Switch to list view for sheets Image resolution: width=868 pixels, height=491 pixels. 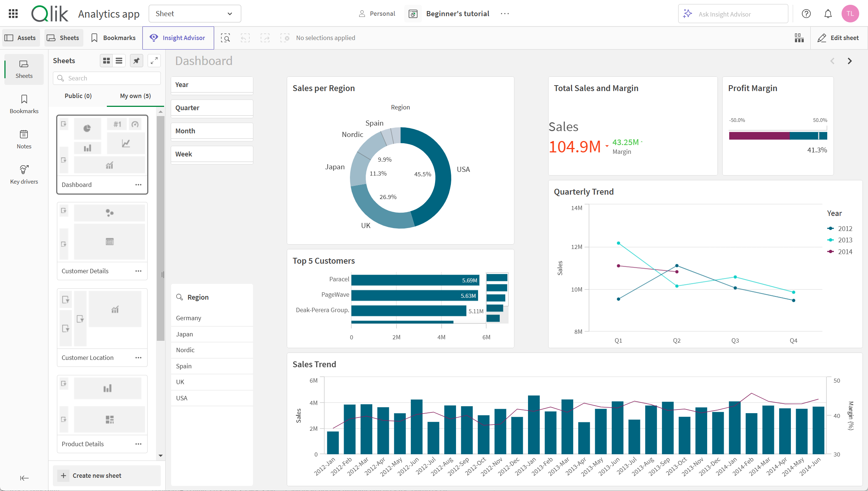(x=119, y=60)
